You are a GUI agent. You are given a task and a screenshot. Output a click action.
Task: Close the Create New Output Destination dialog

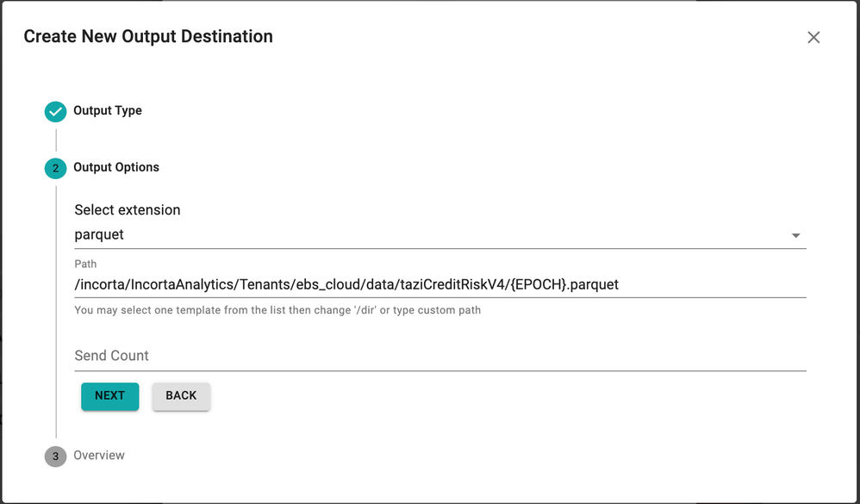[x=813, y=37]
